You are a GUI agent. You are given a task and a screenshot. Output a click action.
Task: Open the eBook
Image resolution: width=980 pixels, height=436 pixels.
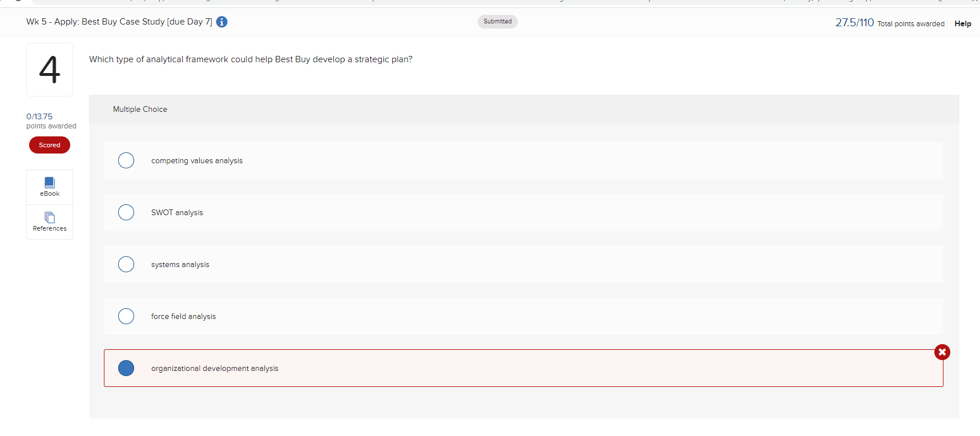click(49, 187)
